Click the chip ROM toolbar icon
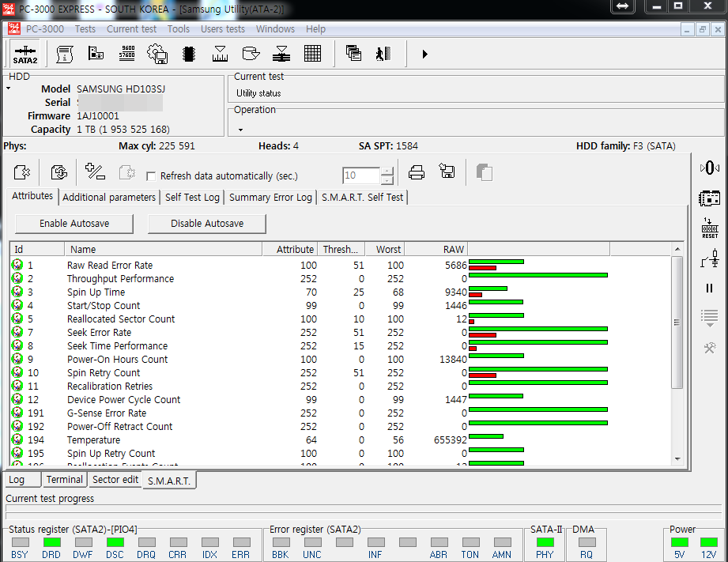The image size is (728, 562). 188,55
